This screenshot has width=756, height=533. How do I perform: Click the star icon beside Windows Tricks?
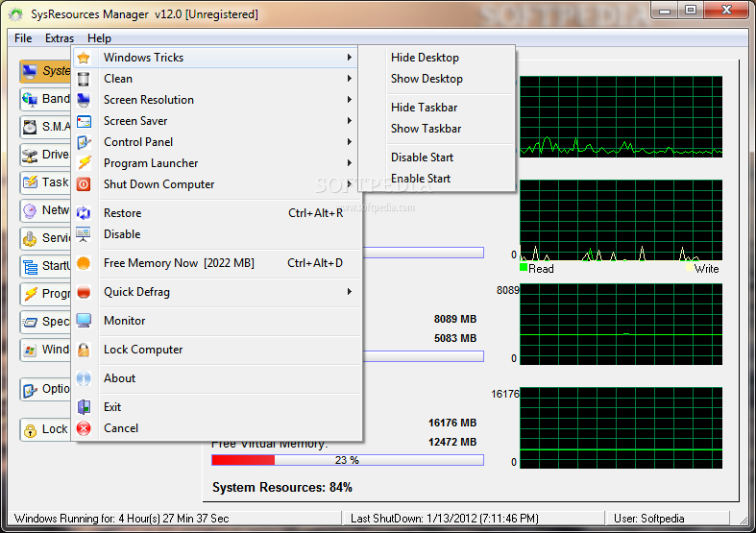pos(84,58)
